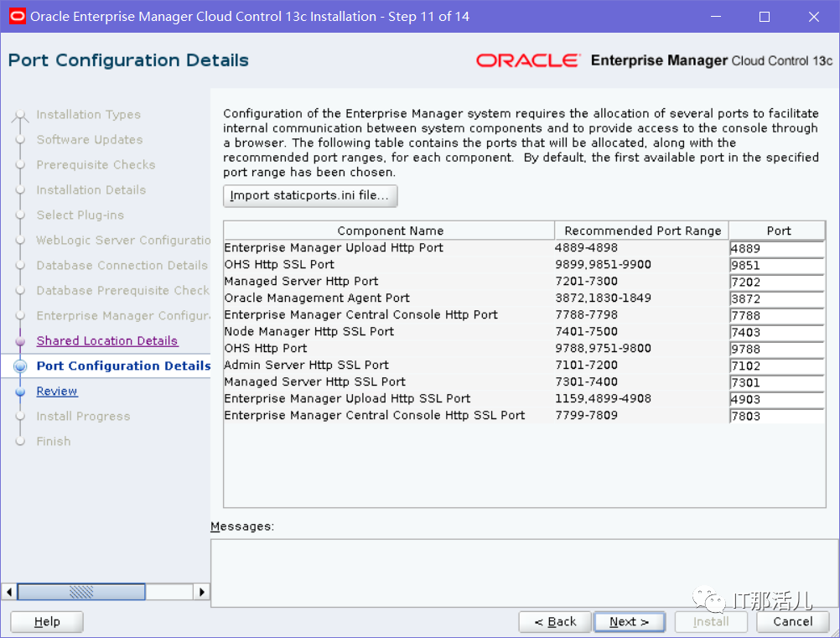Click the Cancel button
840x638 pixels.
pos(793,622)
